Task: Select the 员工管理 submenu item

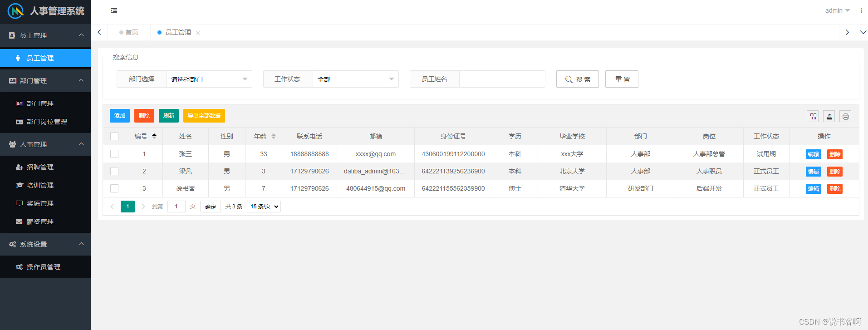Action: pos(45,58)
